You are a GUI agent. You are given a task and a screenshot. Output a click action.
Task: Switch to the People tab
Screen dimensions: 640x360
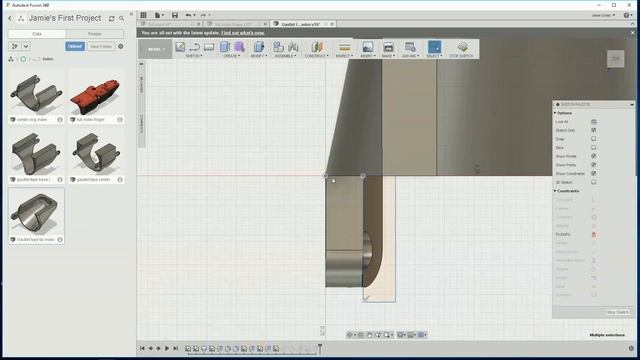(95, 34)
